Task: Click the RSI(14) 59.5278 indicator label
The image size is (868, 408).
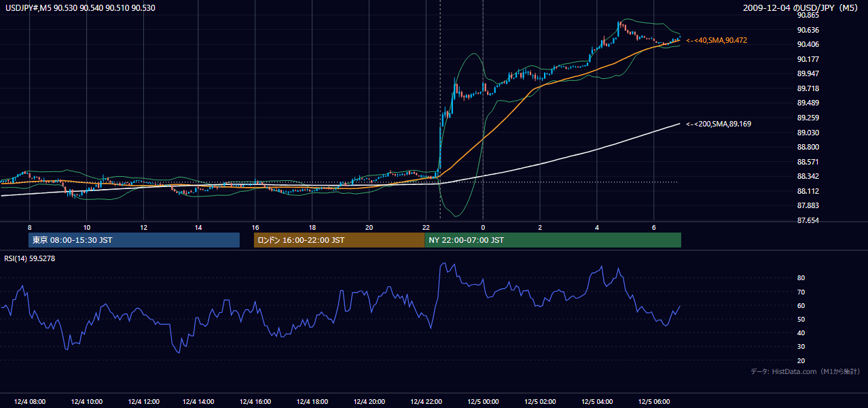Action: click(x=30, y=258)
